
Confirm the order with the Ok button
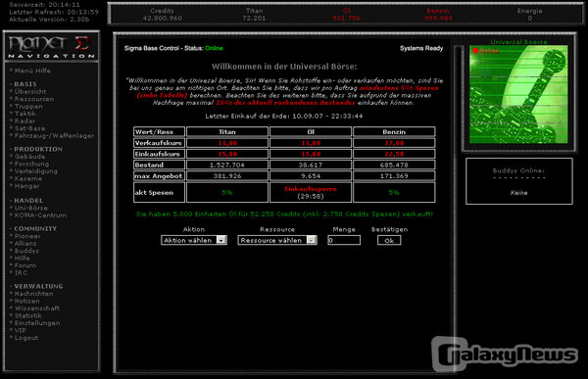point(389,240)
